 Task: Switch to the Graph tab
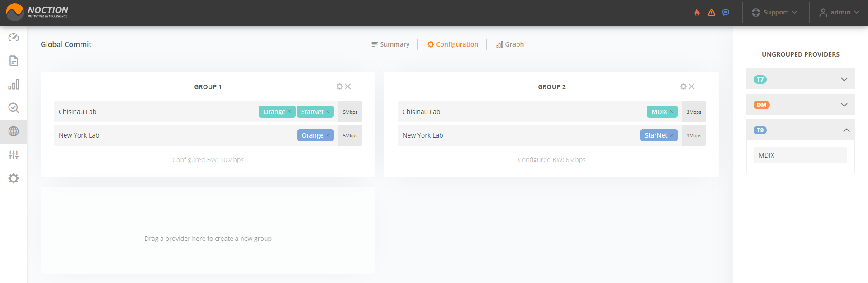tap(510, 44)
